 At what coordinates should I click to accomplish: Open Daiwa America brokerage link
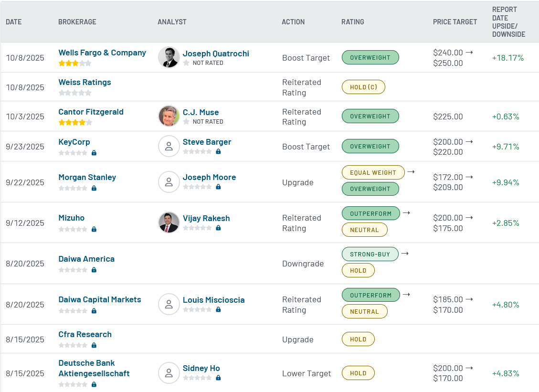(x=86, y=259)
